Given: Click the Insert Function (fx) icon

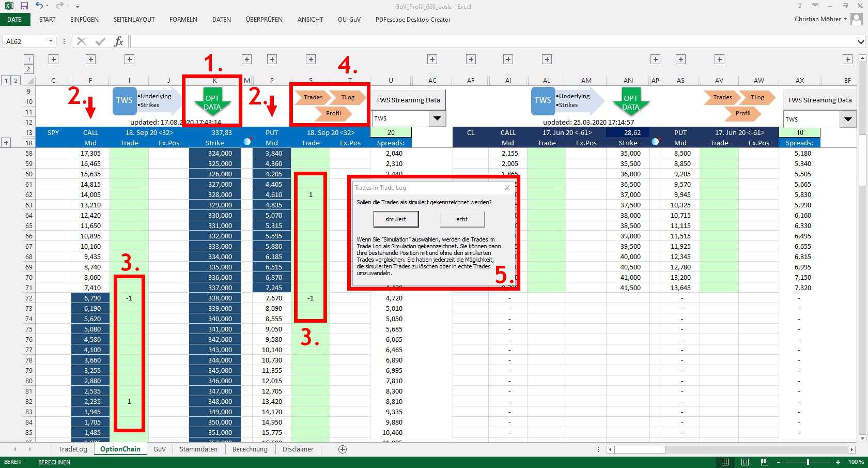Looking at the screenshot, I should [x=119, y=41].
